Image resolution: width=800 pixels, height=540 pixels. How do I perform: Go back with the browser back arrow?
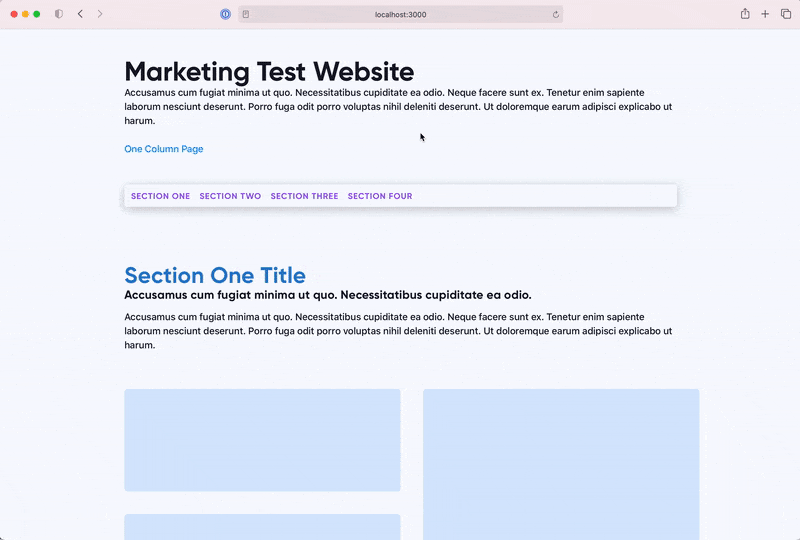pos(80,14)
